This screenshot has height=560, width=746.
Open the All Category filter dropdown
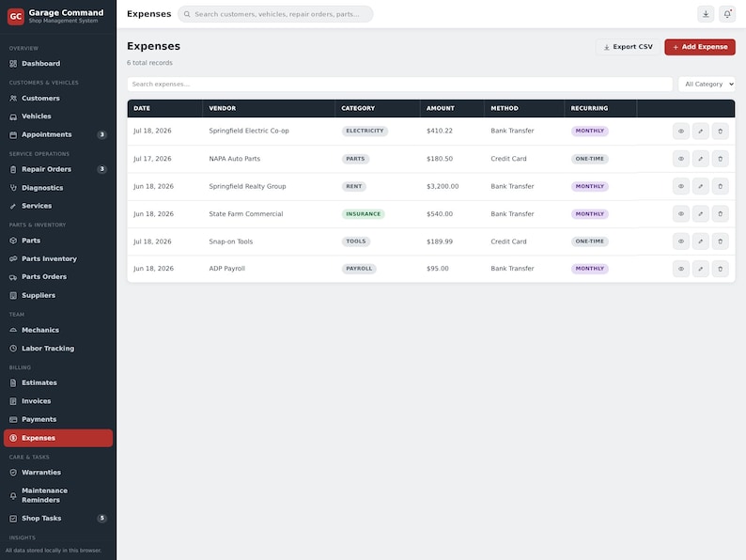click(707, 85)
